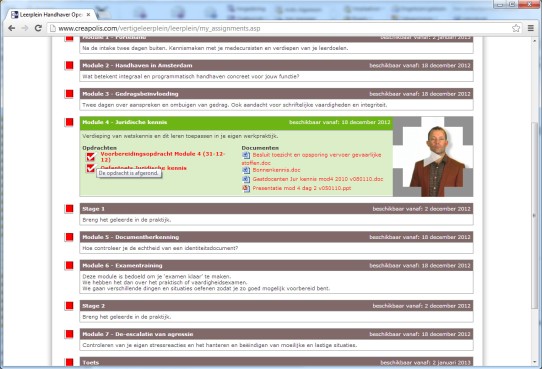The height and width of the screenshot is (369, 542).
Task: Toggle checkbox for Voorbereidingsopdracht Module 4
Action: click(x=91, y=157)
